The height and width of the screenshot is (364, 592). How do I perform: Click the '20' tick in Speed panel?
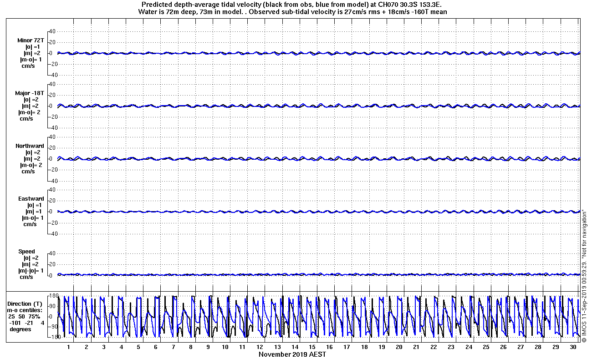tap(52, 264)
